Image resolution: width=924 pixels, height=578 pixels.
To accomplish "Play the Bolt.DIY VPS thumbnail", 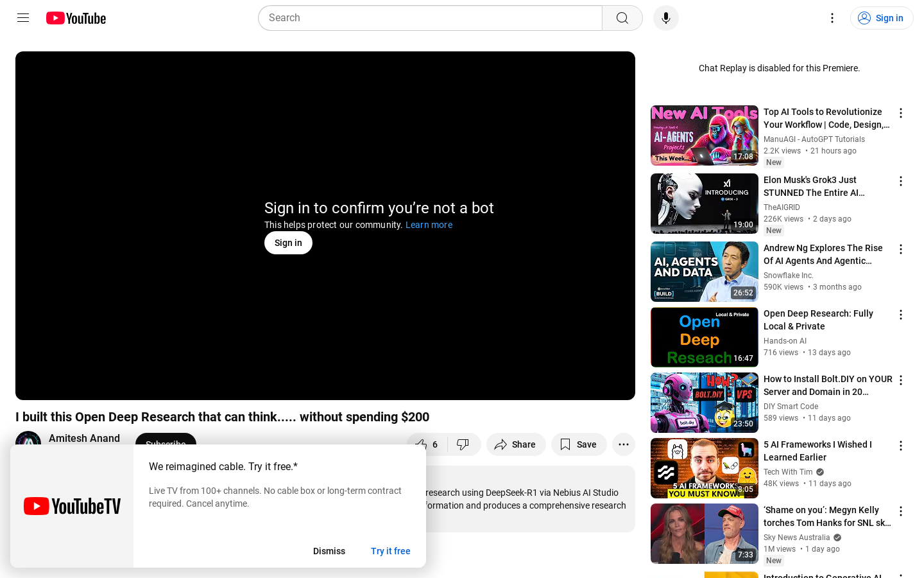I will [x=705, y=403].
